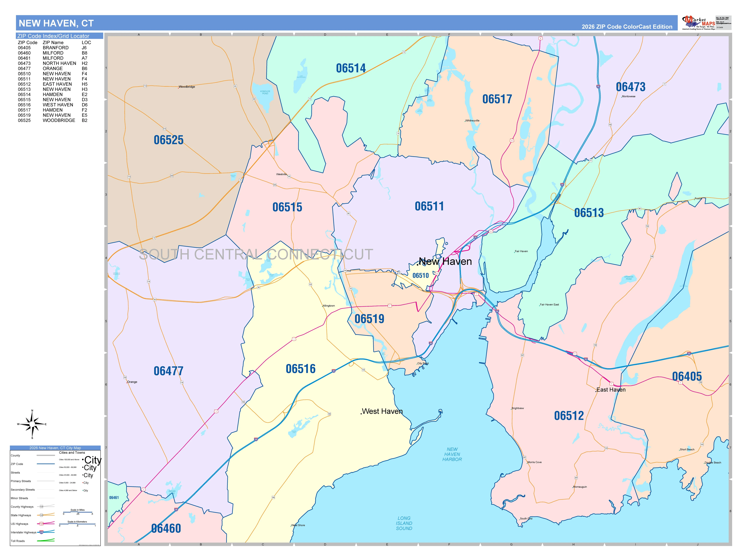Screen dimensions: 743x560
Task: Click the East Haven city label on map
Action: [x=611, y=390]
